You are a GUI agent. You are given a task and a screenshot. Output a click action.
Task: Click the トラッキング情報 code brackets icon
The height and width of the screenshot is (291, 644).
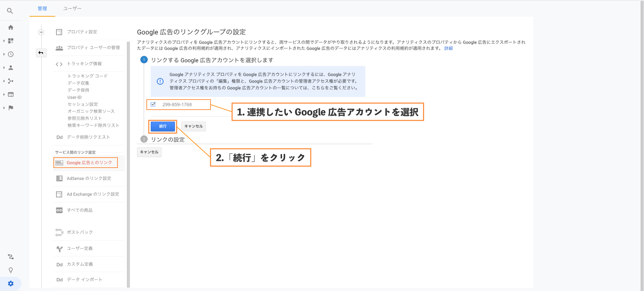point(59,64)
